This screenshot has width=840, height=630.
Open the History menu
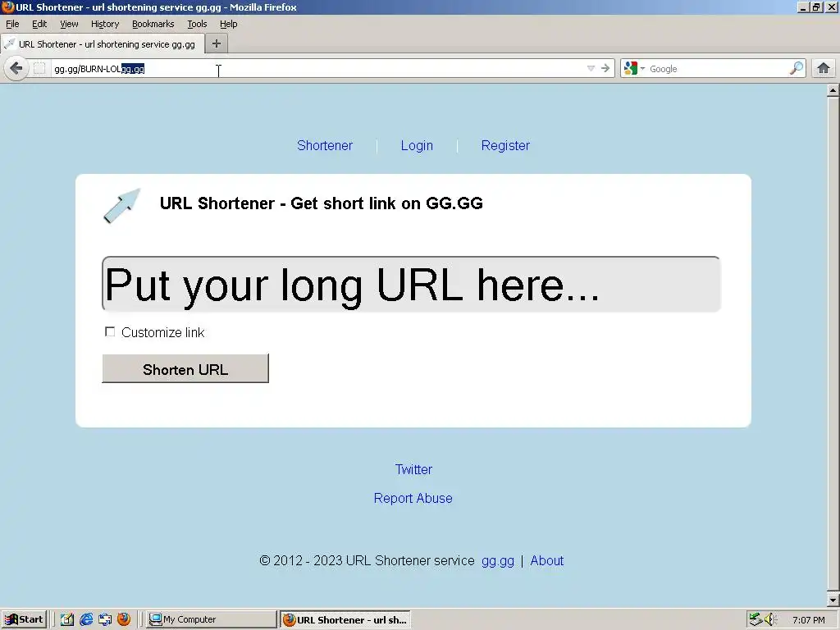tap(105, 24)
